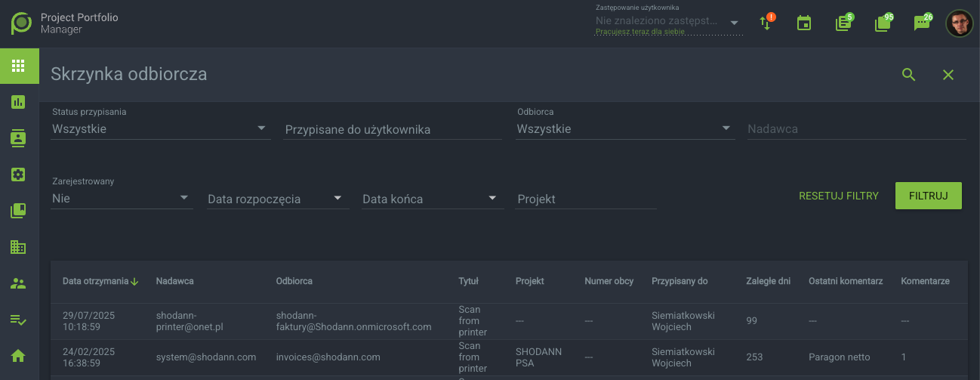Click recipient invoices@shodann.com

coord(328,357)
